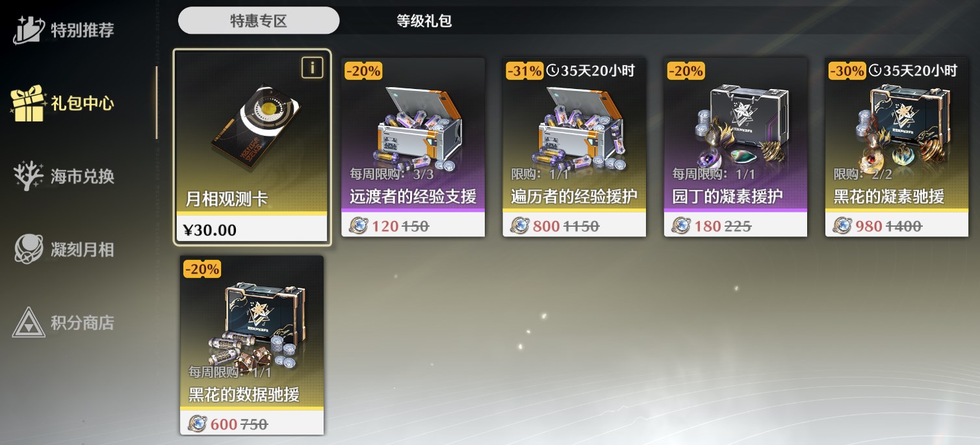The width and height of the screenshot is (980, 445).
Task: Switch to the 特惠专区 tab
Action: [x=259, y=20]
